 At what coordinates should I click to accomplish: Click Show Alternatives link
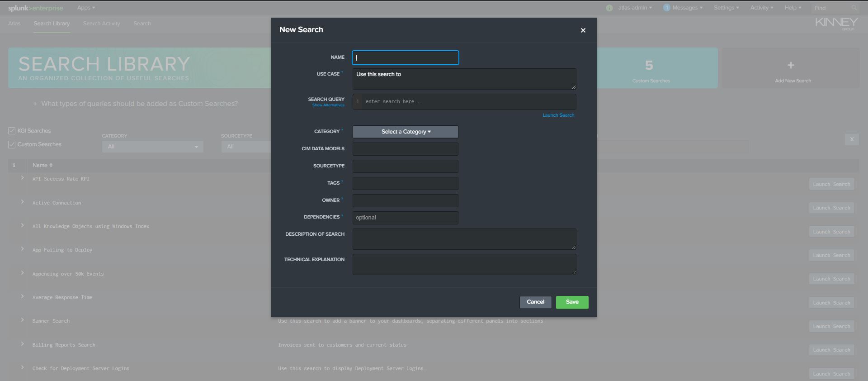click(328, 105)
